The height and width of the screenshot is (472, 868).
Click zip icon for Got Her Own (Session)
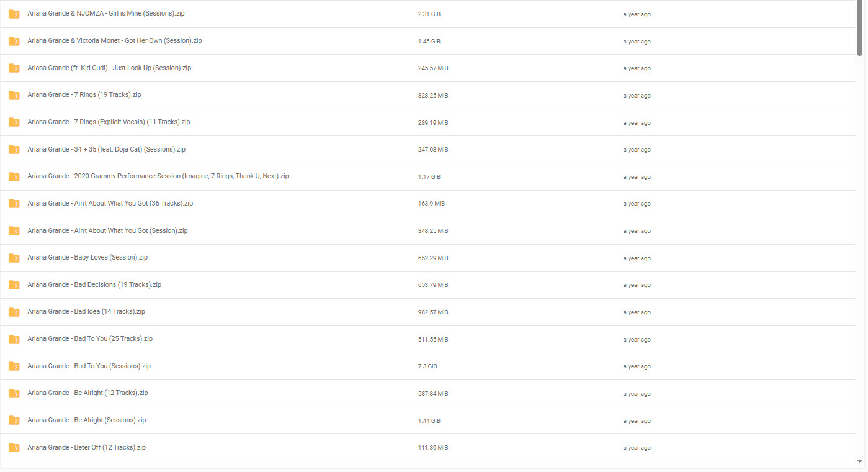[14, 41]
